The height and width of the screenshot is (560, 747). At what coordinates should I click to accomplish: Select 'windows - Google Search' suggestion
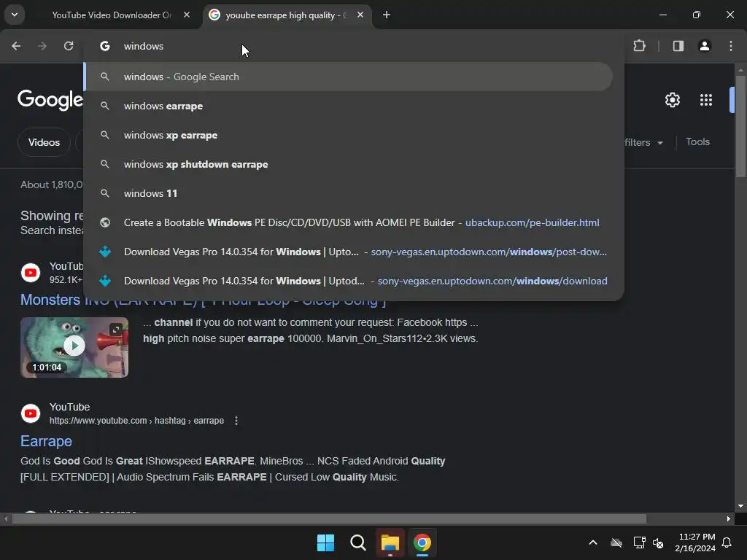point(349,77)
